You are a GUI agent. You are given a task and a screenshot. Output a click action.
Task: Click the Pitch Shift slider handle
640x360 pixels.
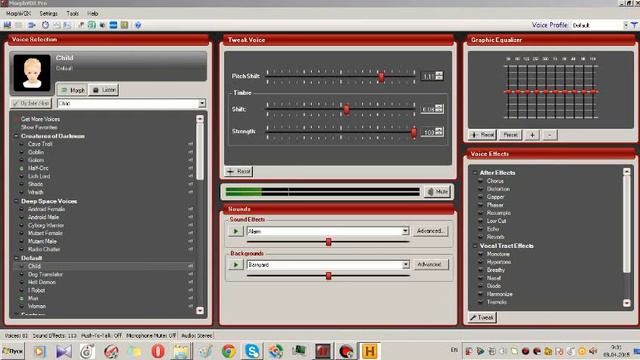click(x=381, y=76)
